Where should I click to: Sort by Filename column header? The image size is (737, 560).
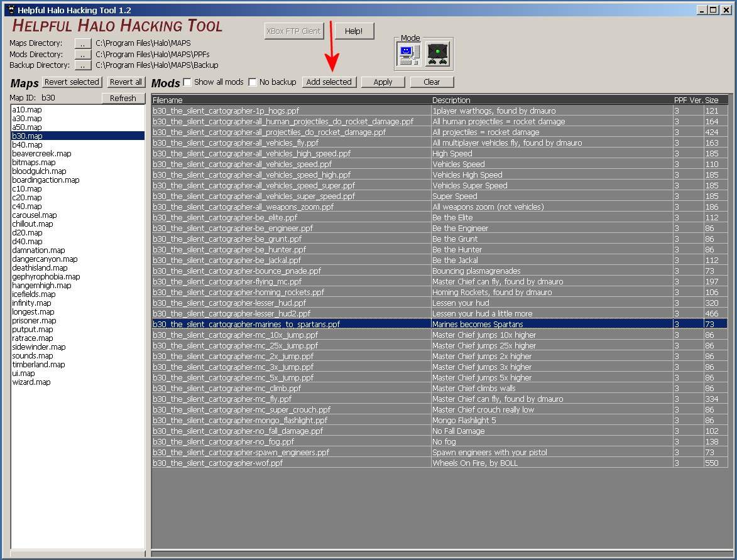pos(292,100)
